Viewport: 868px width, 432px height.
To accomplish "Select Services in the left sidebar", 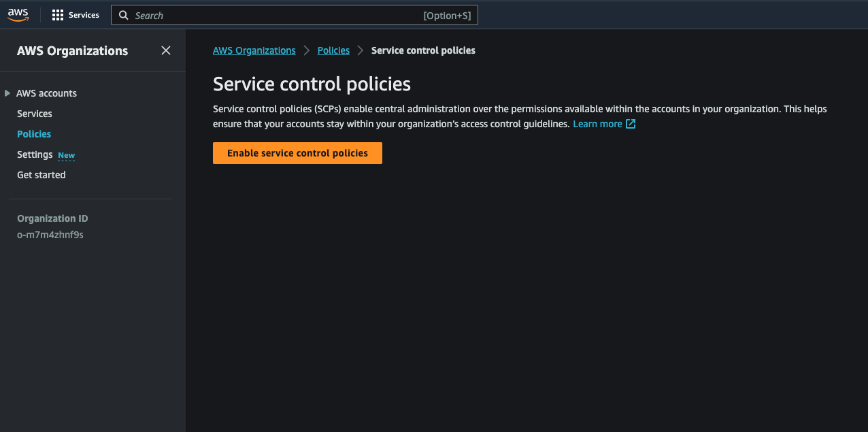I will (x=35, y=114).
